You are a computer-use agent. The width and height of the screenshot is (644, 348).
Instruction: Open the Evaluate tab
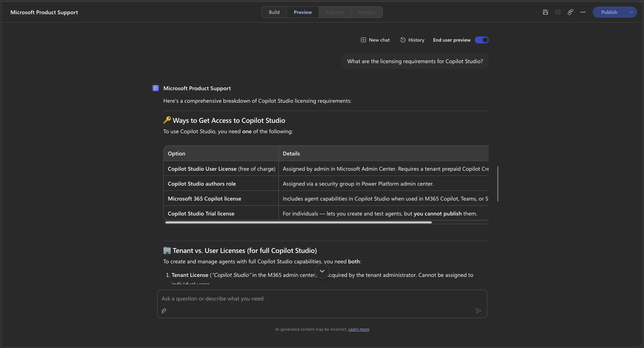coord(335,12)
